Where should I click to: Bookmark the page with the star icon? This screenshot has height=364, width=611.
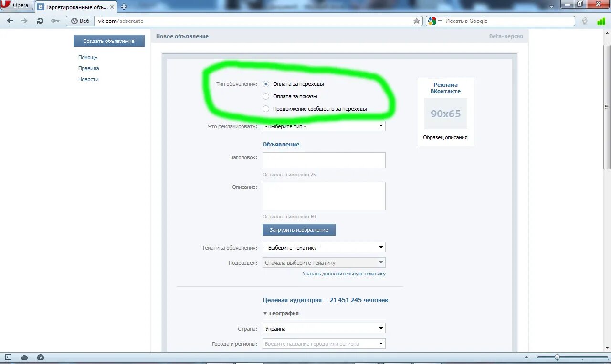[417, 21]
